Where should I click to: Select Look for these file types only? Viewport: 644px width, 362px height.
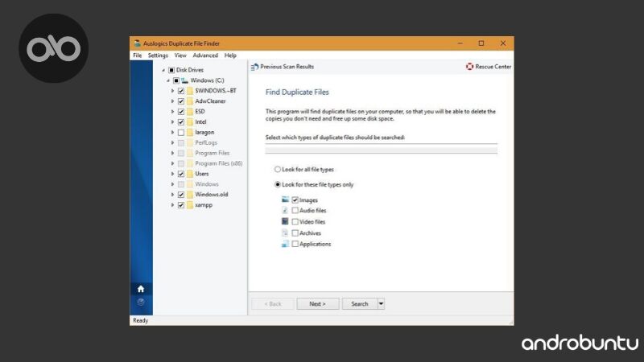(278, 184)
